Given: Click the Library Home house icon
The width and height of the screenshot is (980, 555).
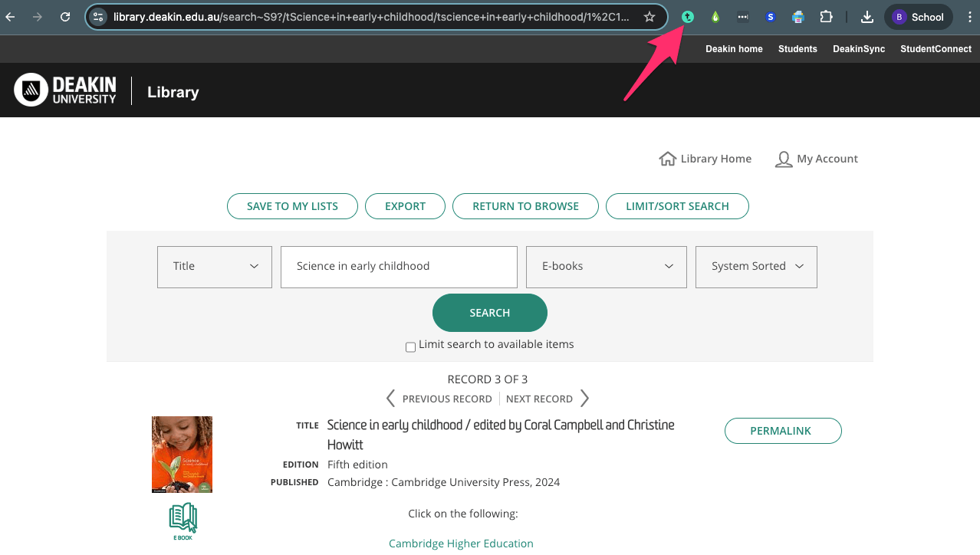Looking at the screenshot, I should pos(667,159).
